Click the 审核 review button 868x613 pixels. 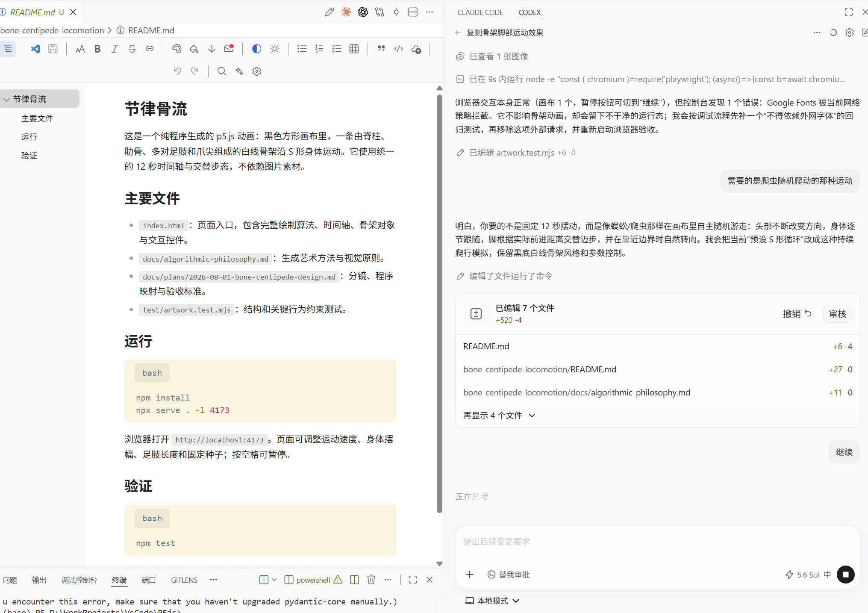838,314
